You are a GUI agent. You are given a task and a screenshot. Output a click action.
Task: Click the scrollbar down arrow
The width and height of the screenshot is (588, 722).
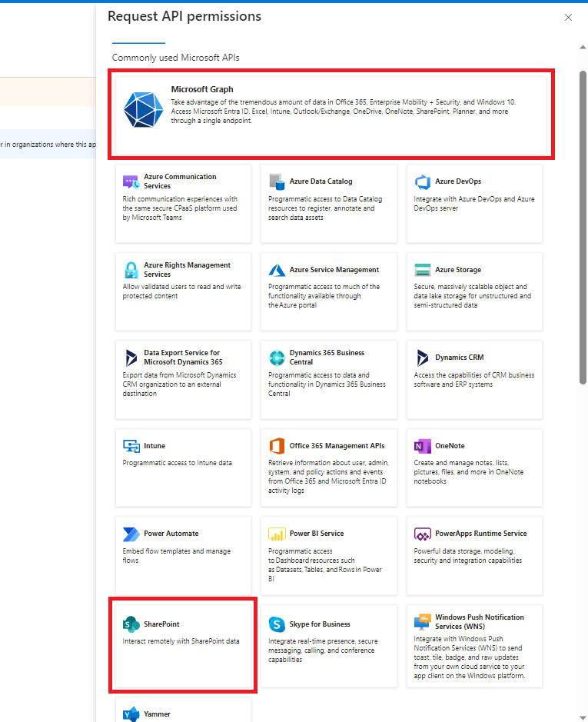click(x=583, y=719)
